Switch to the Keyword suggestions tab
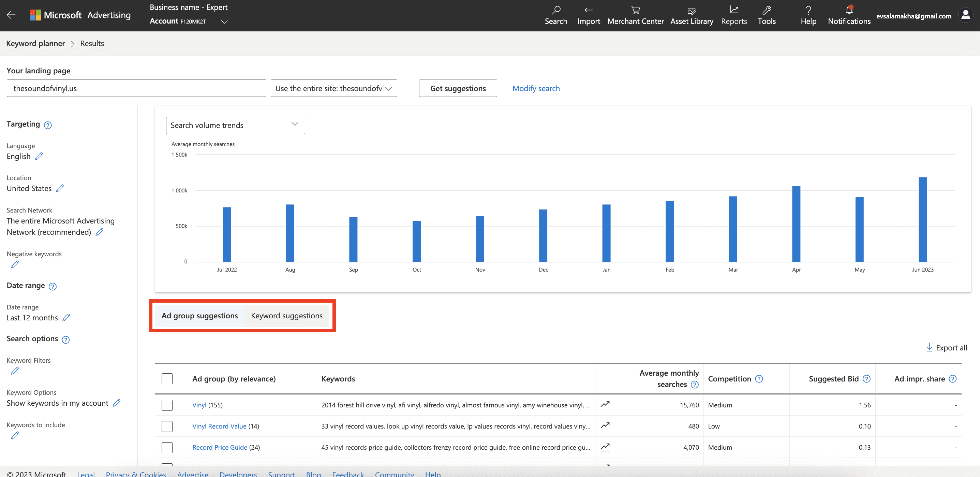The image size is (980, 477). (286, 316)
